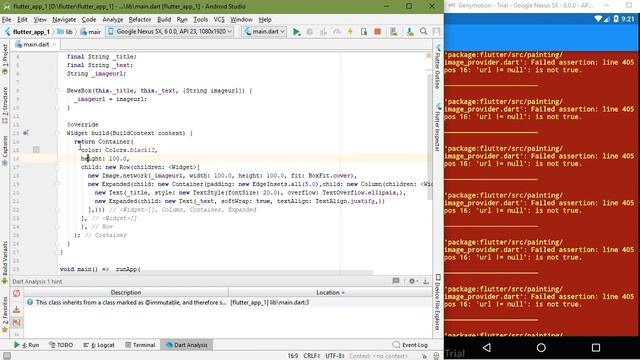The height and width of the screenshot is (360, 640).
Task: Select the immutable class hint row
Action: click(228, 302)
